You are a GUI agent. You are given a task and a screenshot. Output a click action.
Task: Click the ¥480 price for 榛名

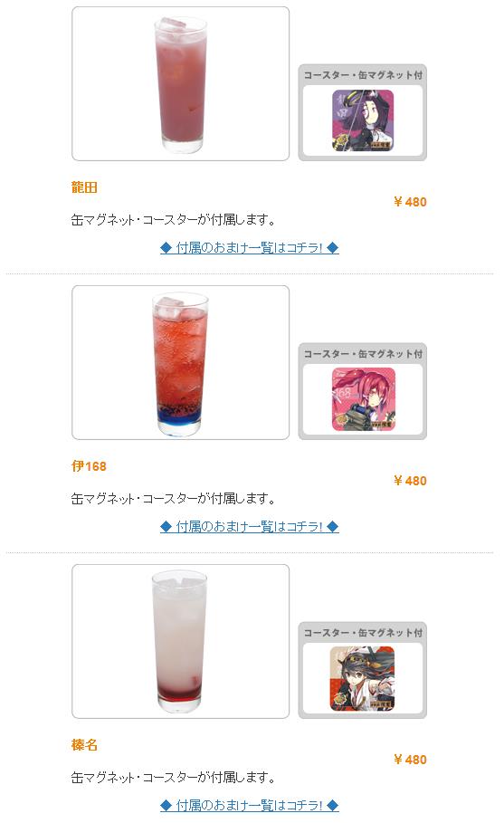[410, 760]
